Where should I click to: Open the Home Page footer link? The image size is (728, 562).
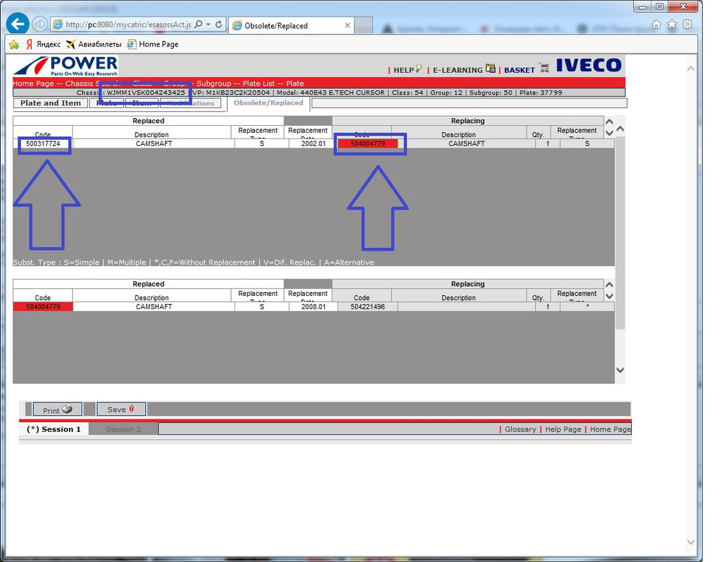click(x=610, y=429)
